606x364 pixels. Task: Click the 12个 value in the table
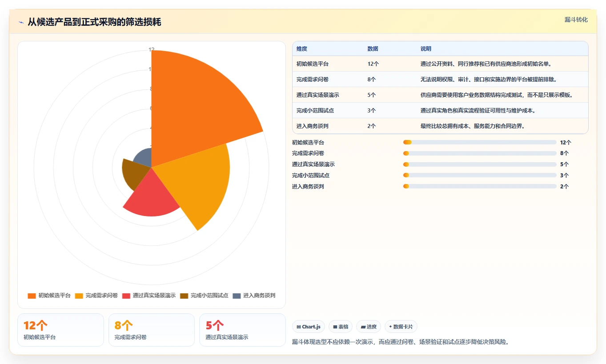click(373, 64)
